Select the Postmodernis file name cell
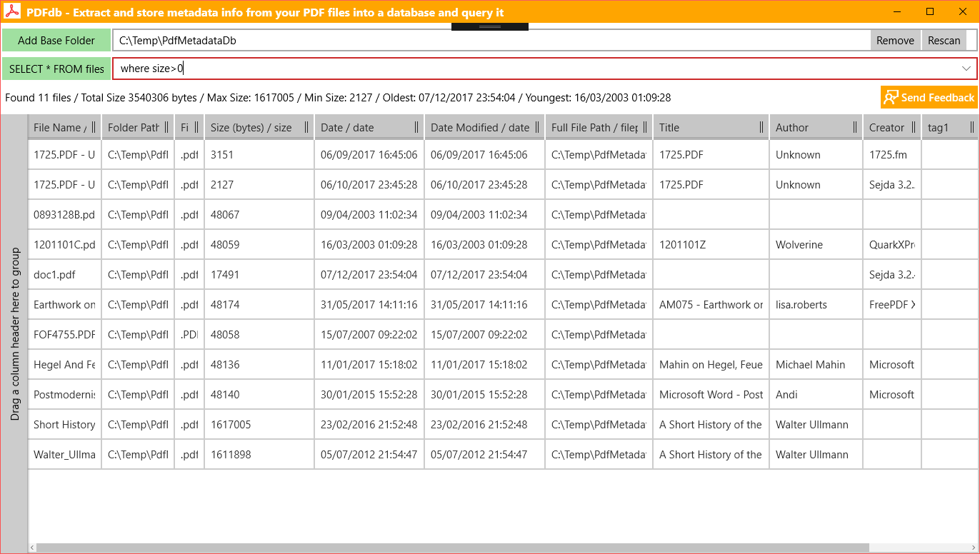 click(x=65, y=395)
